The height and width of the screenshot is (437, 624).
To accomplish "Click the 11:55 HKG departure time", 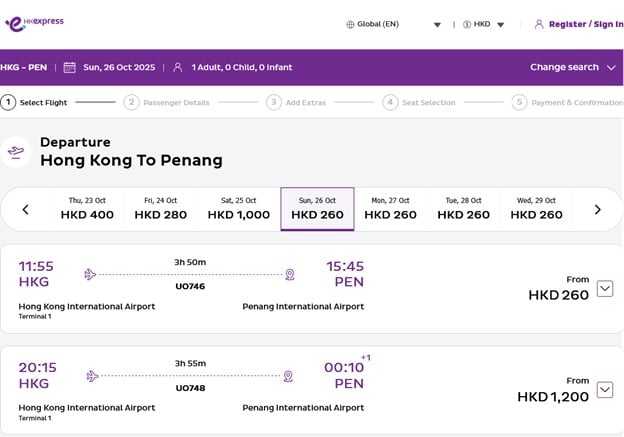I will pyautogui.click(x=36, y=274).
